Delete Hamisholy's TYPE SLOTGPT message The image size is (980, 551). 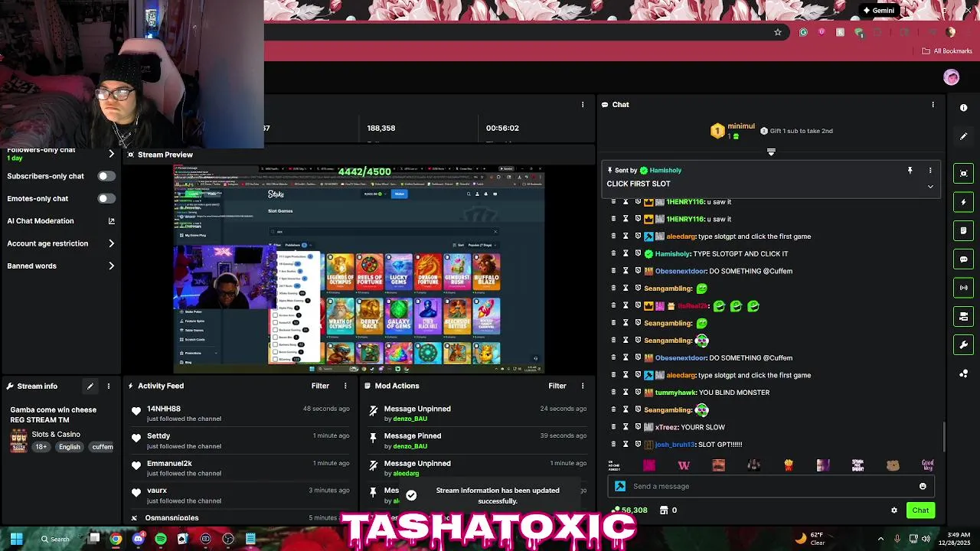point(613,253)
